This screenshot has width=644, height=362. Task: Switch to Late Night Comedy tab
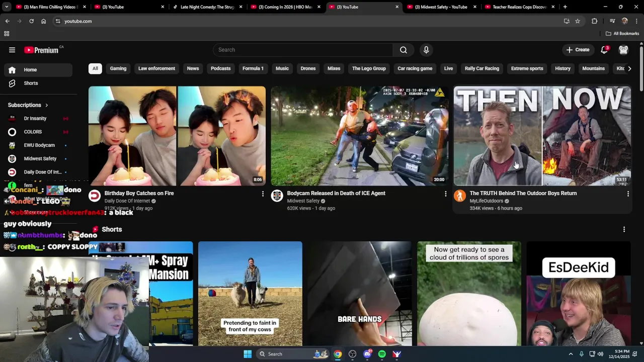(x=207, y=7)
